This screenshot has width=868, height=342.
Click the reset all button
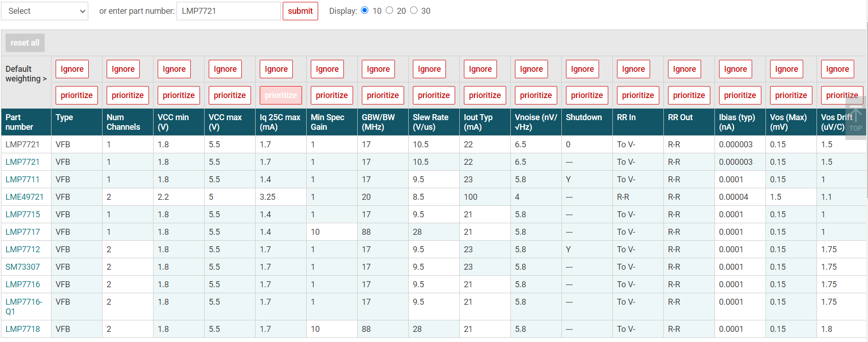[x=25, y=43]
